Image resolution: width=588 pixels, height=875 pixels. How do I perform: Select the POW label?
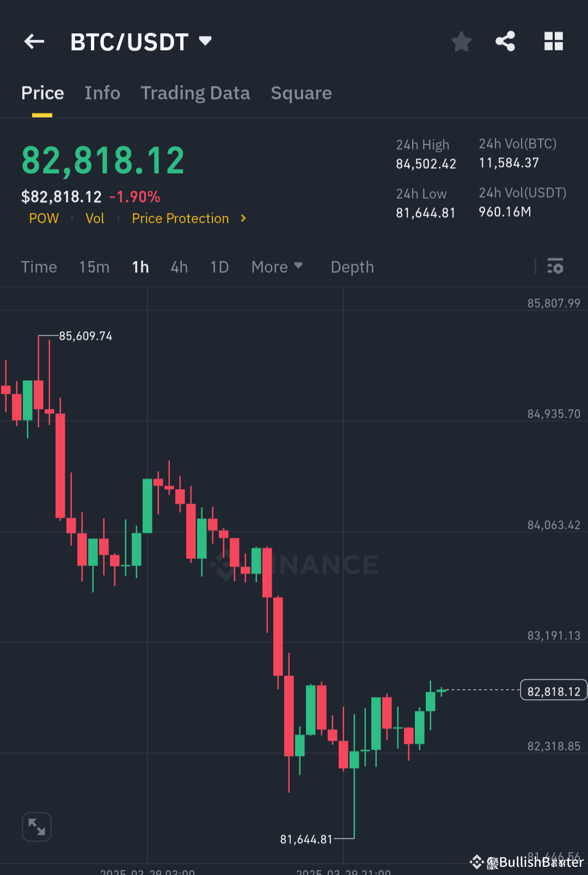44,218
